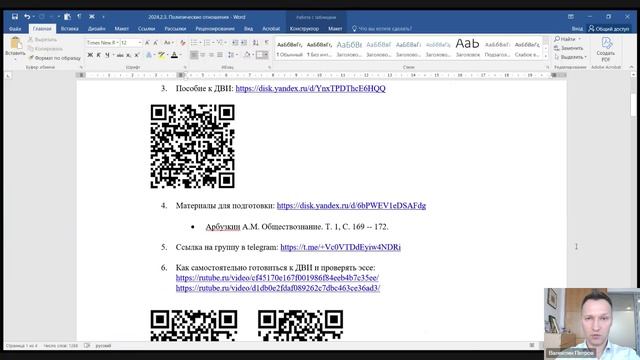Activate Формат по образцу painter

click(x=54, y=58)
